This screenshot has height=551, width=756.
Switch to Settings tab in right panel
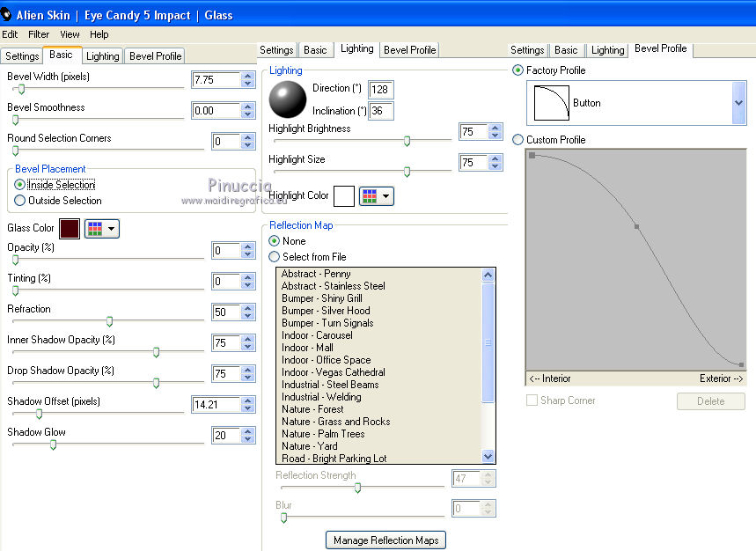[x=527, y=50]
